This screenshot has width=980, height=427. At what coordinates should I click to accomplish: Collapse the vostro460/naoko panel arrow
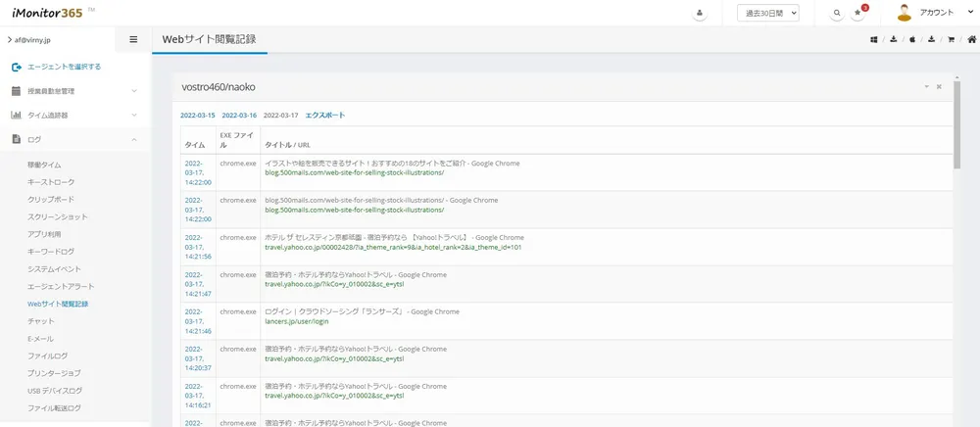[x=927, y=87]
